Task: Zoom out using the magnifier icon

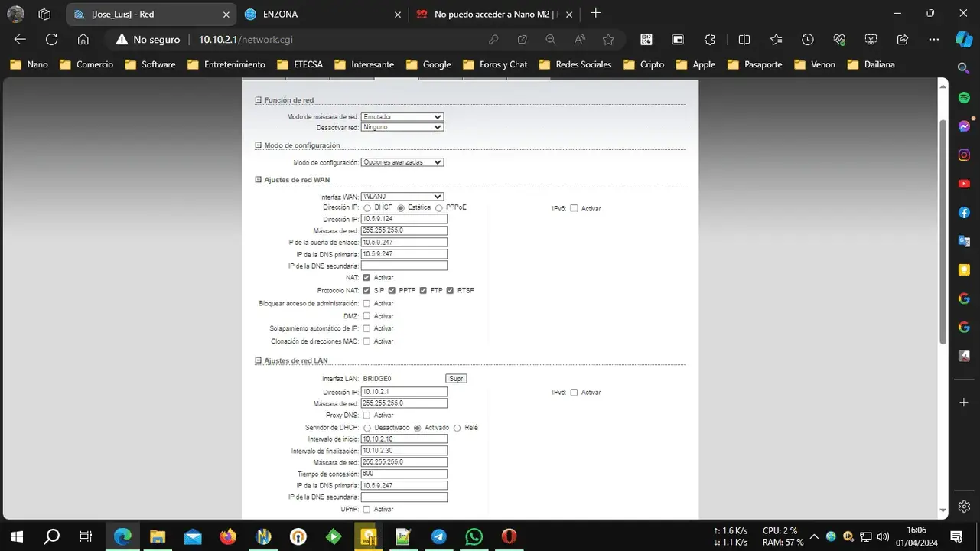Action: tap(551, 40)
